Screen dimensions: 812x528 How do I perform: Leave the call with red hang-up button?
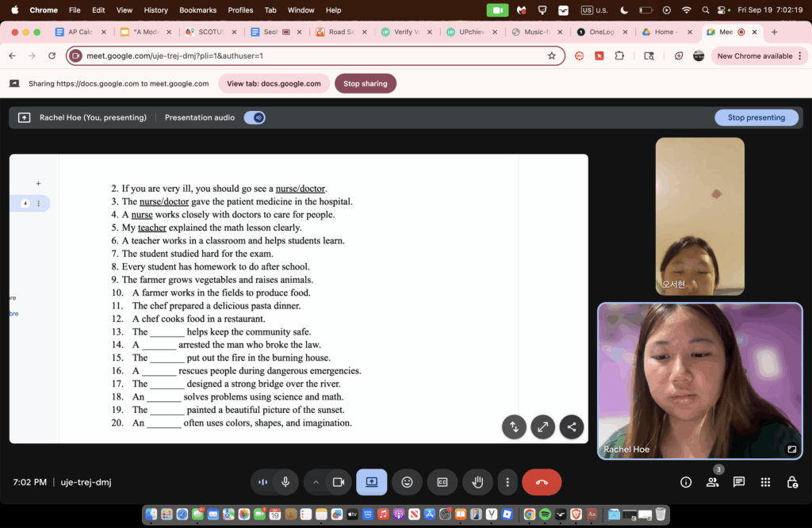[542, 482]
